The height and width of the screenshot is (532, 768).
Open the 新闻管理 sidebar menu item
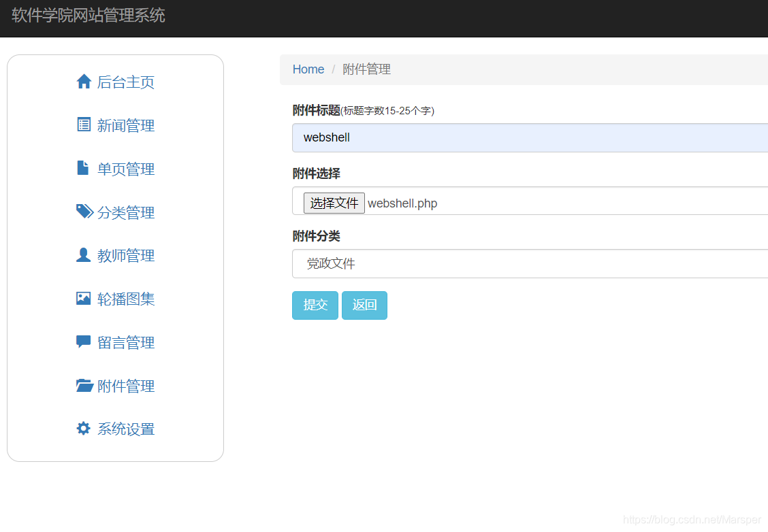125,126
